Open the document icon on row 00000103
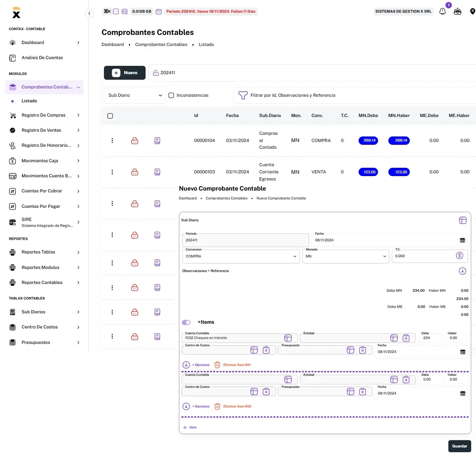Image resolution: width=476 pixels, height=476 pixels. 157,172
